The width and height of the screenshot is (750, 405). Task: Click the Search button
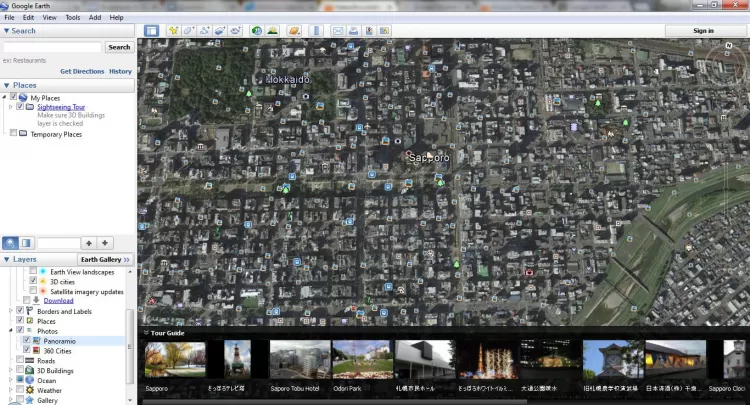tap(119, 47)
